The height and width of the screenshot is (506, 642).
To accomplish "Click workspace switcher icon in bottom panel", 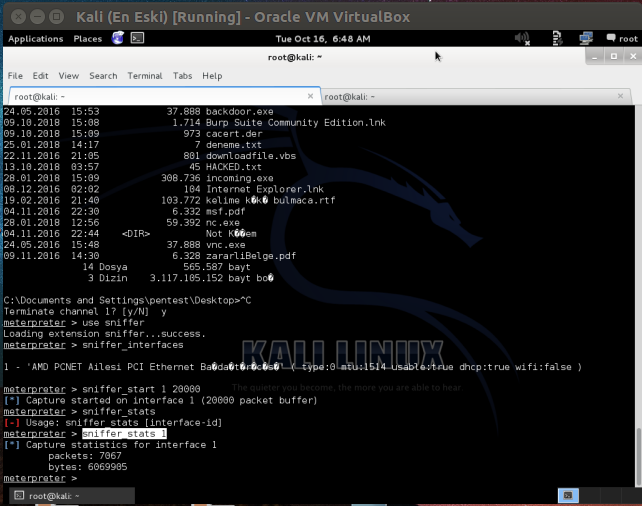I will click(x=568, y=495).
